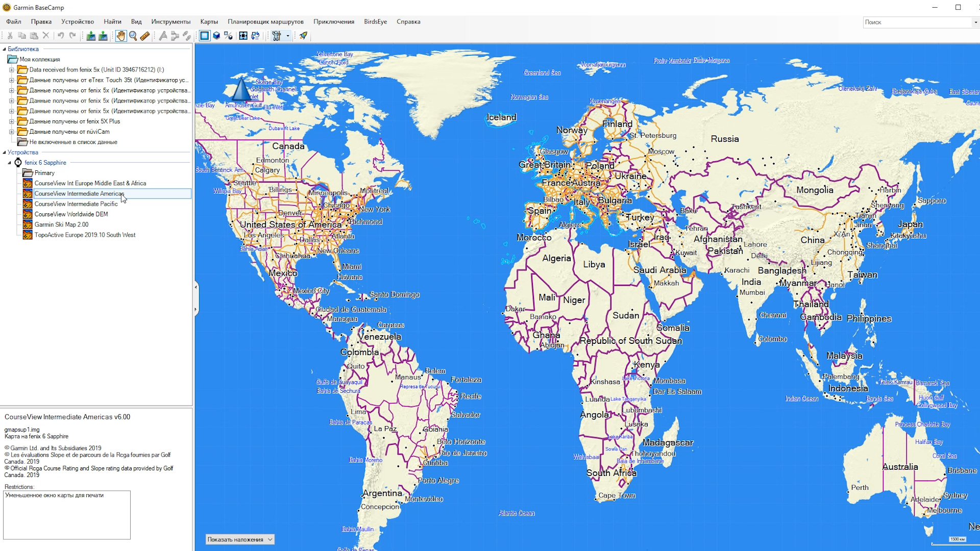Expand the eTrex Touch 35t folder

pos(11,80)
